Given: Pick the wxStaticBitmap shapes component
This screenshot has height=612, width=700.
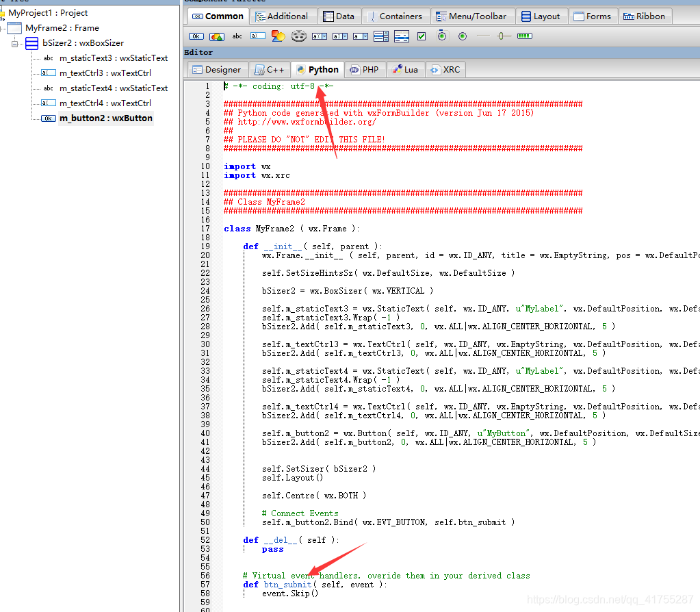Looking at the screenshot, I should point(278,36).
